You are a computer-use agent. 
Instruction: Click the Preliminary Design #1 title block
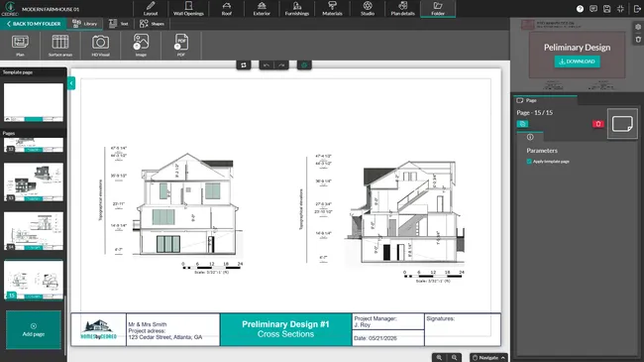[286, 329]
